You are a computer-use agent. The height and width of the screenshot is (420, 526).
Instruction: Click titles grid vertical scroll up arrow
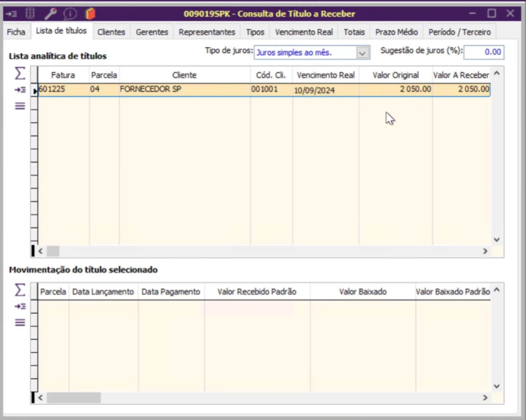pyautogui.click(x=497, y=73)
